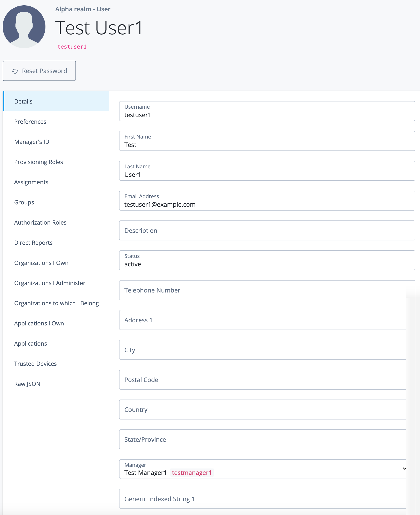
Task: Open the Raw JSON view
Action: (x=27, y=384)
